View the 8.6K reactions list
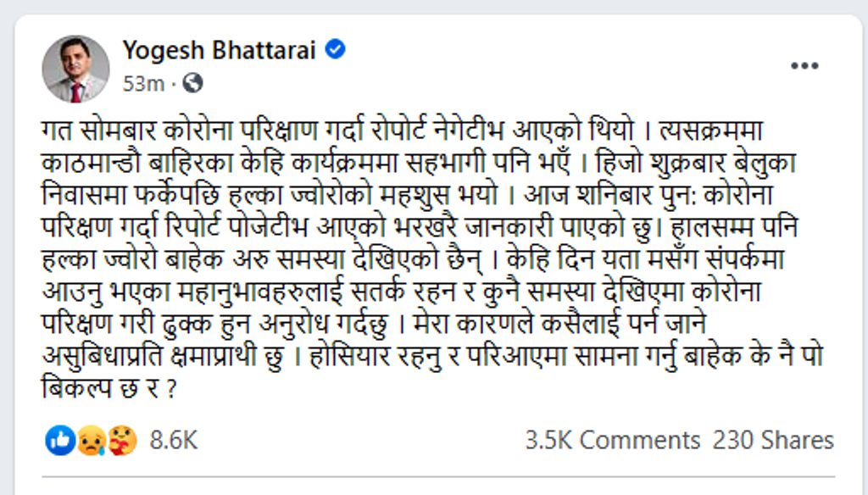Viewport: 868px width, 495px height. point(173,441)
